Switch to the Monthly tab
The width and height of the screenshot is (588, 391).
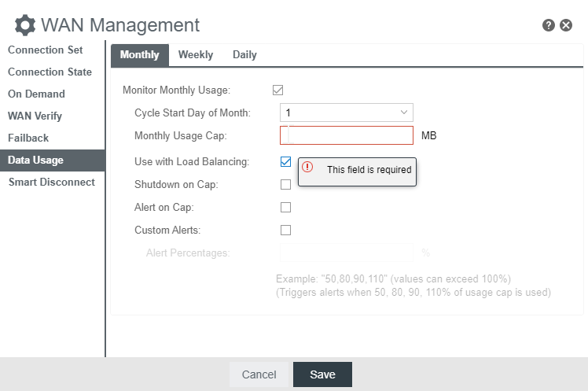point(140,55)
